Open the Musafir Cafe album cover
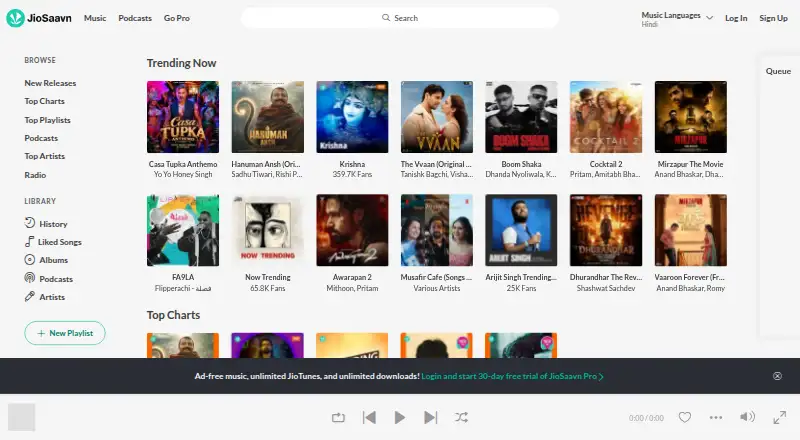This screenshot has height=440, width=800. tap(437, 230)
